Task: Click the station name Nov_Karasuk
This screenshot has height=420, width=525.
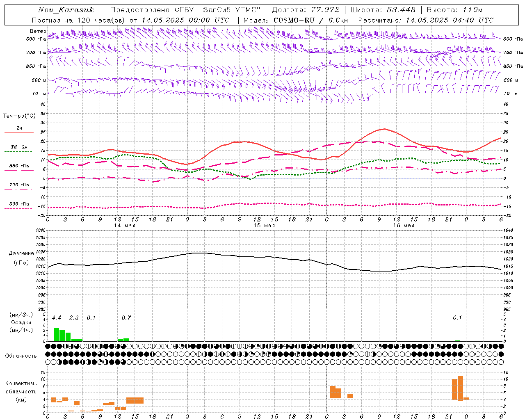Action: [x=66, y=10]
